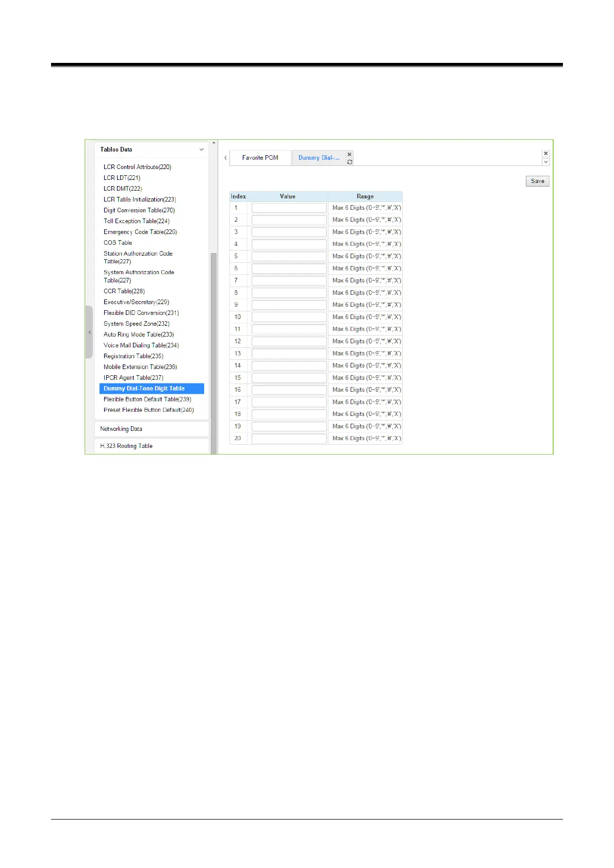Expand the H.323 Routing Table section
The width and height of the screenshot is (614, 868).
(x=152, y=446)
